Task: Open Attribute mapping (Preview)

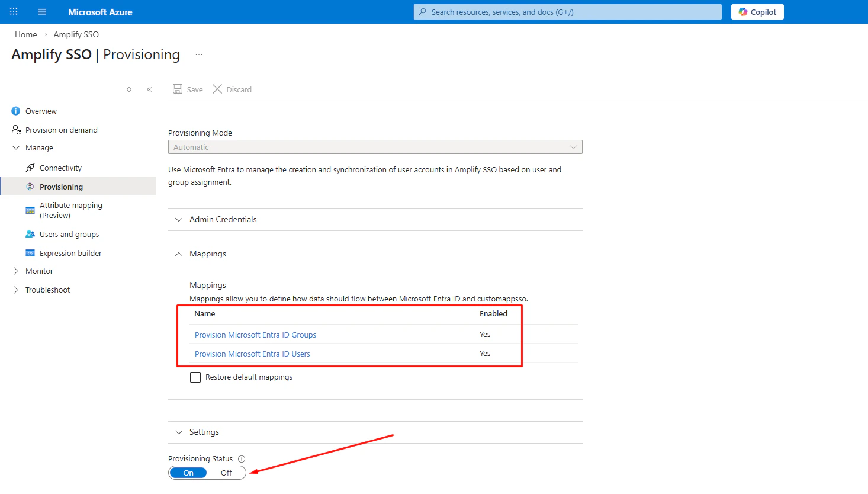Action: 71,210
